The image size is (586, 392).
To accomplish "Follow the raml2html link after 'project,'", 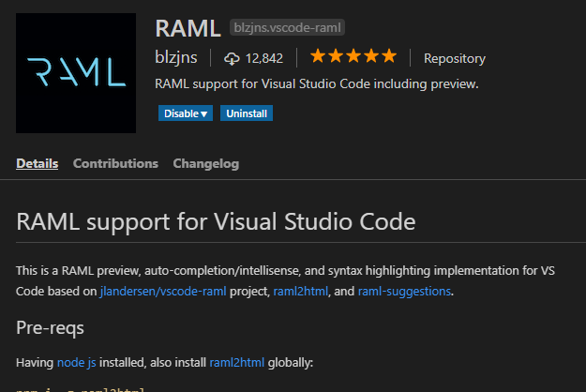I will [x=300, y=291].
